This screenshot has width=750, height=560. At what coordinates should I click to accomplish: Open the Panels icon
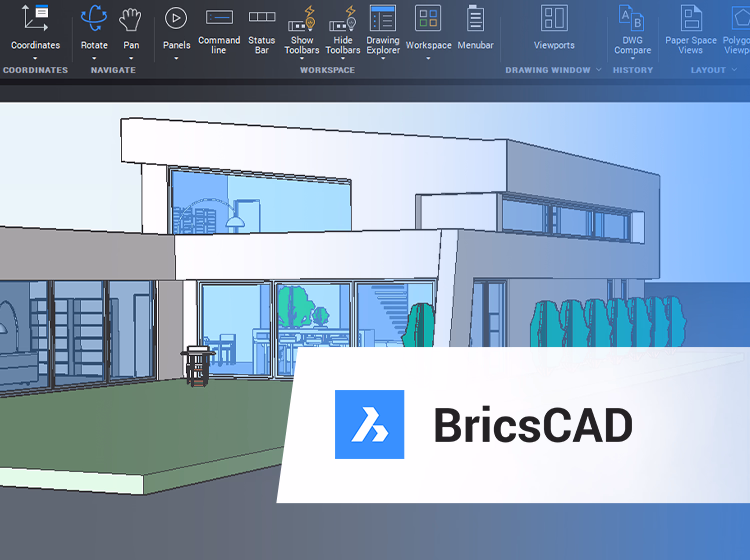[x=176, y=18]
